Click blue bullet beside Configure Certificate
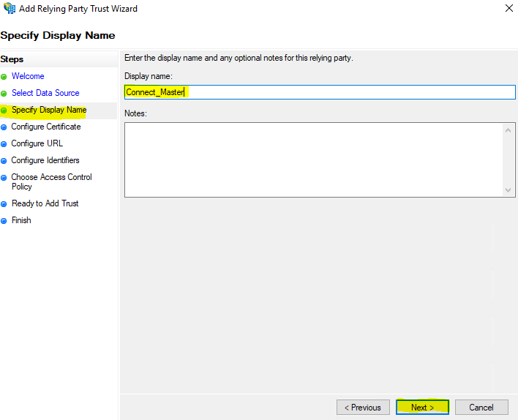This screenshot has height=420, width=518. click(x=4, y=127)
